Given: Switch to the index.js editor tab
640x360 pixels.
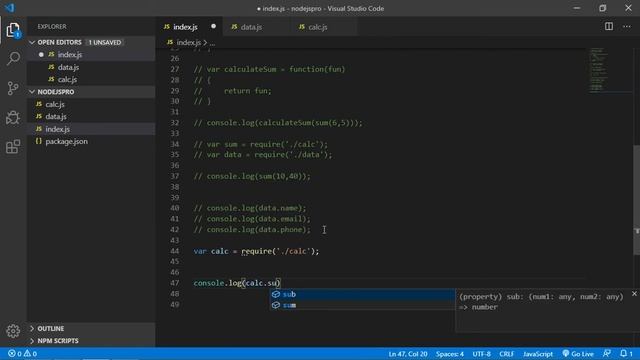Looking at the screenshot, I should 189,27.
